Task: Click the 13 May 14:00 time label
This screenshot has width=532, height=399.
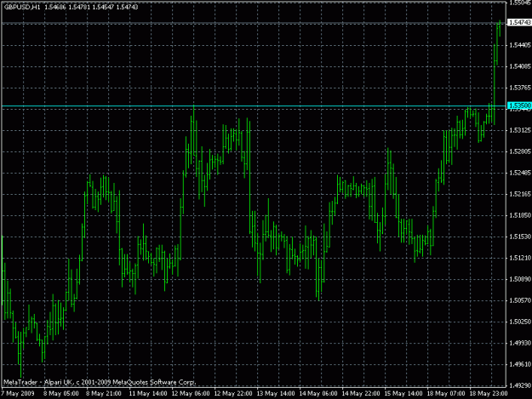Action: pyautogui.click(x=276, y=394)
